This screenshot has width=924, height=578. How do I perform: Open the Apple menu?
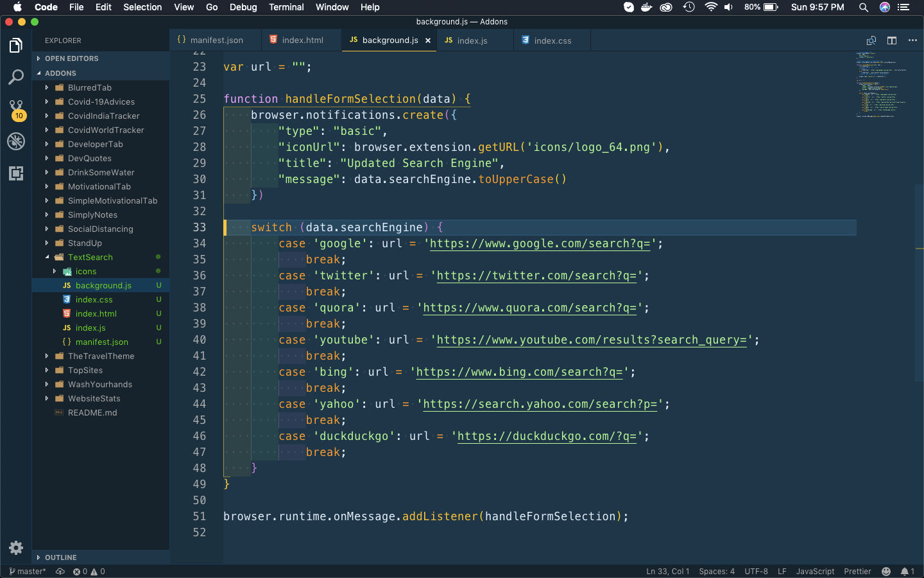pyautogui.click(x=17, y=7)
